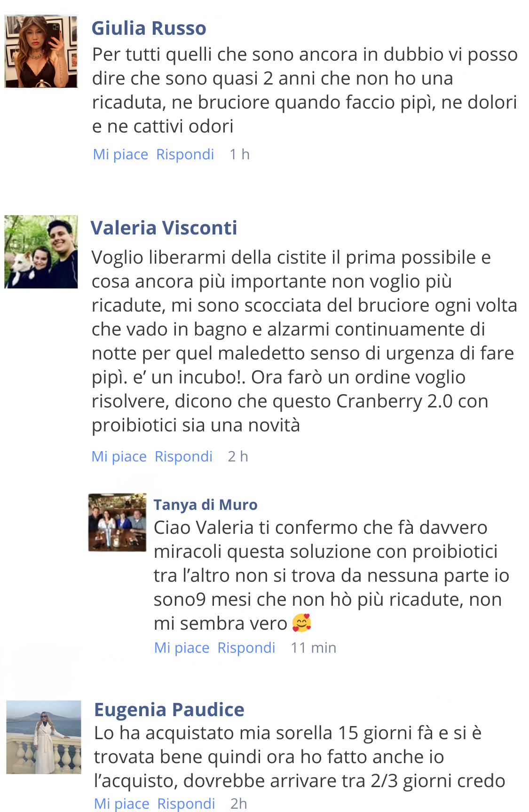Click the 2 h timestamp under Valeria's comment
The image size is (529, 812).
[237, 456]
